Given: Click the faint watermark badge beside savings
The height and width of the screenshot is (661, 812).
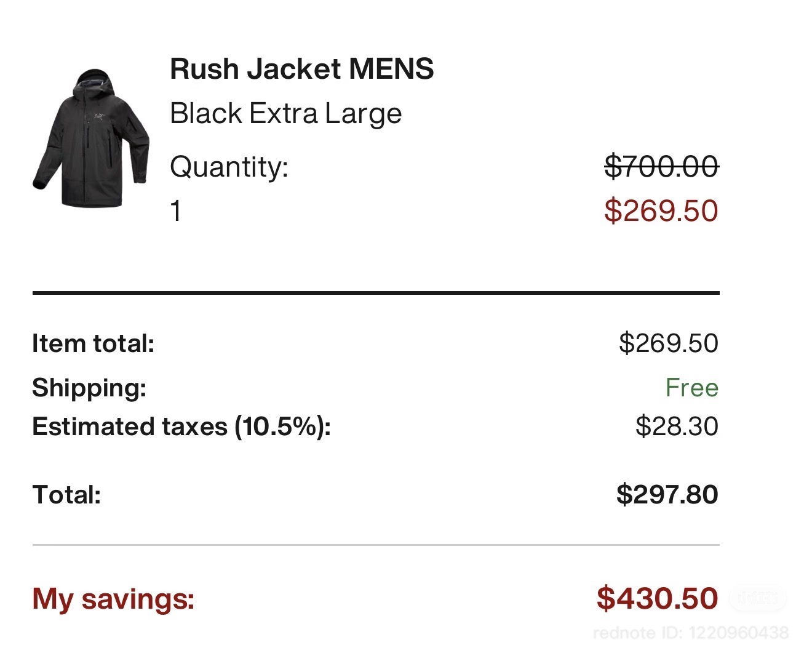Looking at the screenshot, I should pyautogui.click(x=757, y=598).
